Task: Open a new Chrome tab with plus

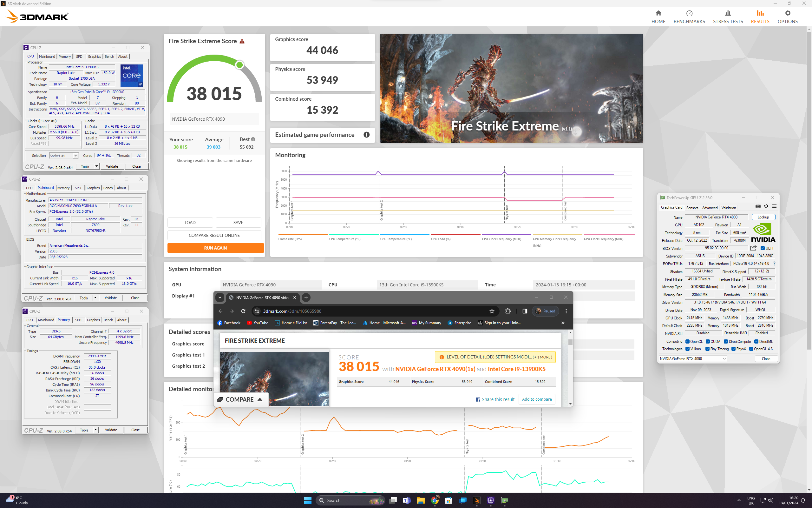Action: pyautogui.click(x=306, y=297)
